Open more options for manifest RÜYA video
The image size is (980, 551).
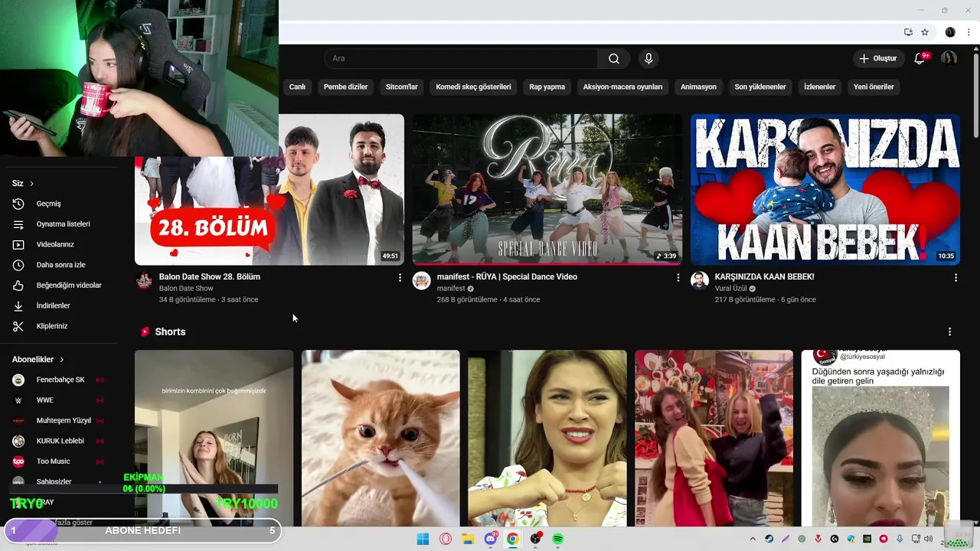pos(678,278)
